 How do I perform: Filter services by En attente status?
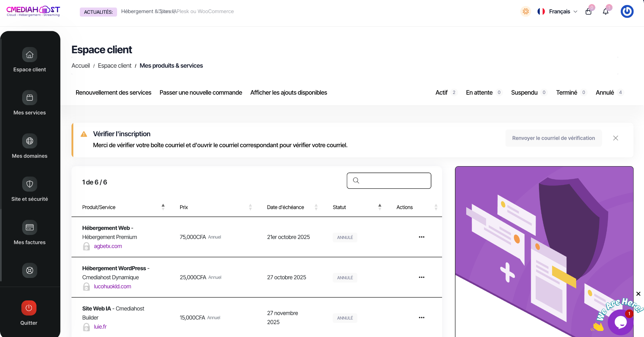pyautogui.click(x=484, y=92)
